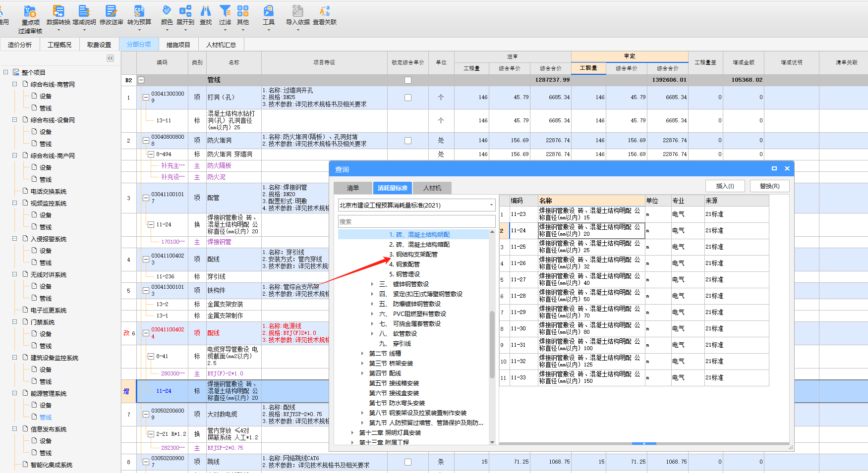
Task: Click the 搜索 input field
Action: (x=417, y=221)
